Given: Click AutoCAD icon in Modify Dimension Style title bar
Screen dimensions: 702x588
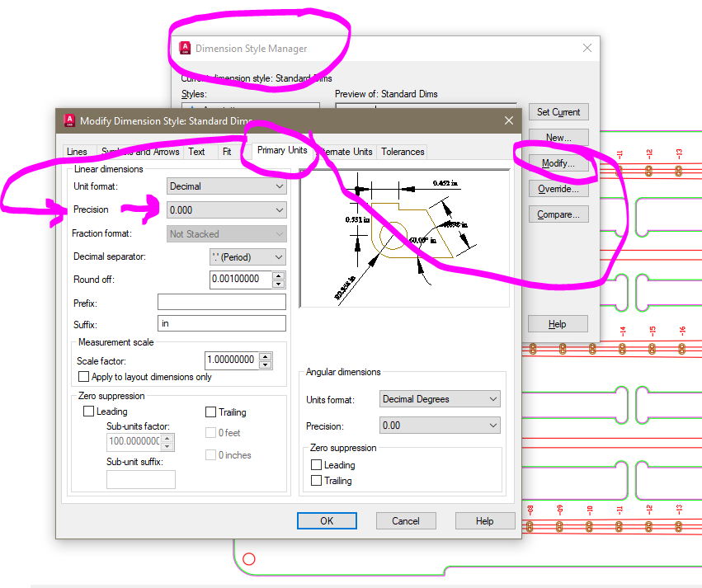Looking at the screenshot, I should point(69,120).
